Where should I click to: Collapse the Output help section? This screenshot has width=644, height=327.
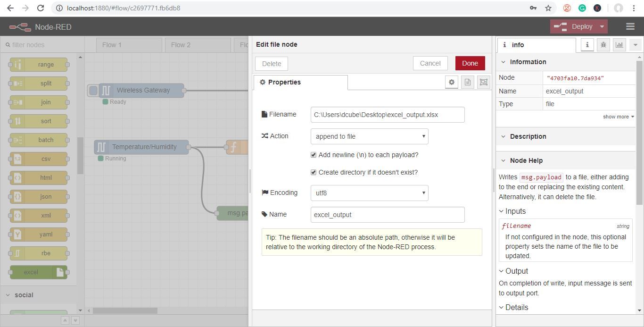513,271
